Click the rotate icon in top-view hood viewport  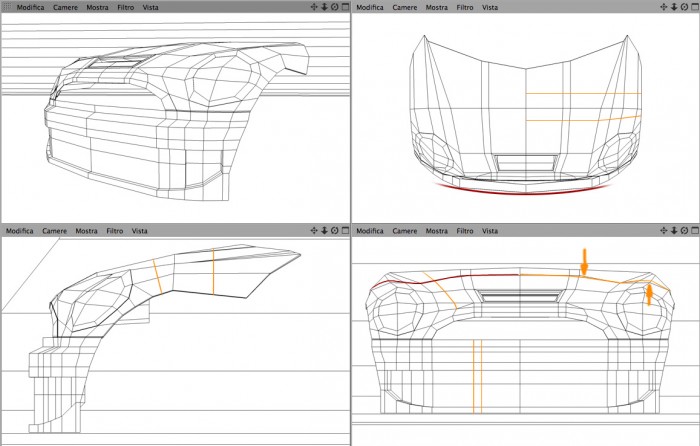[x=684, y=7]
